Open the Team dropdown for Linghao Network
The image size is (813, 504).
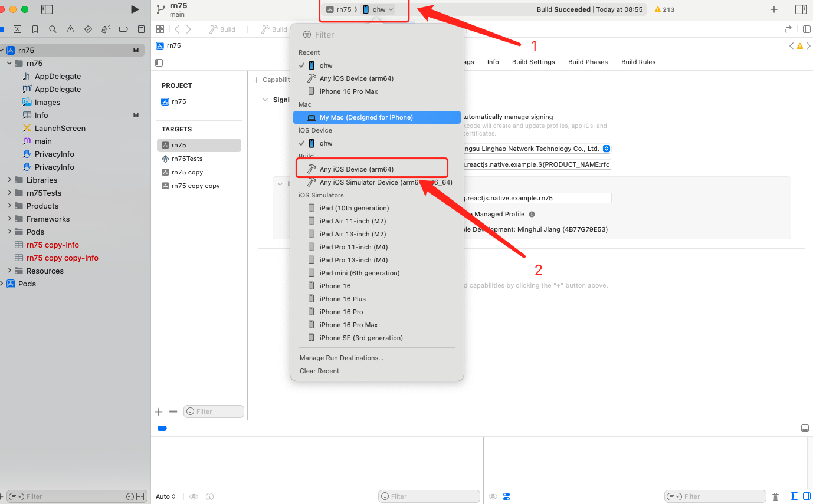[607, 149]
